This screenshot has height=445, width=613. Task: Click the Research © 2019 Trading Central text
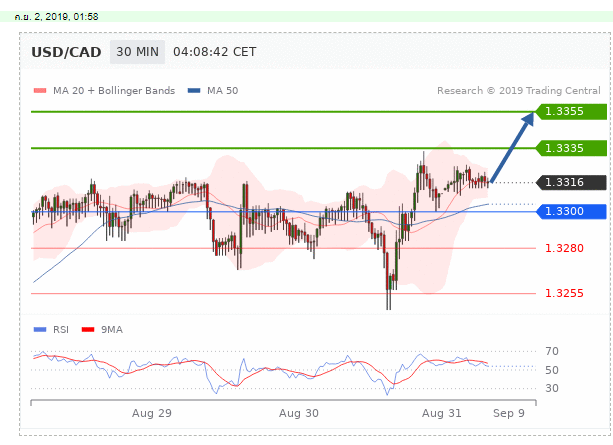tap(519, 91)
